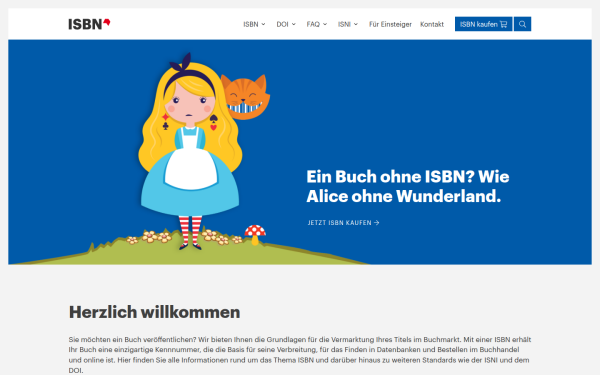Expand the FAQ navigation dropdown
The width and height of the screenshot is (600, 375).
[317, 24]
